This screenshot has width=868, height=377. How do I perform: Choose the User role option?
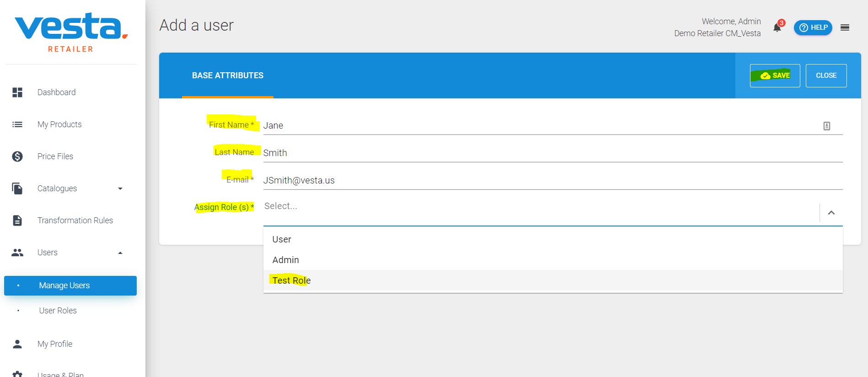[553, 239]
